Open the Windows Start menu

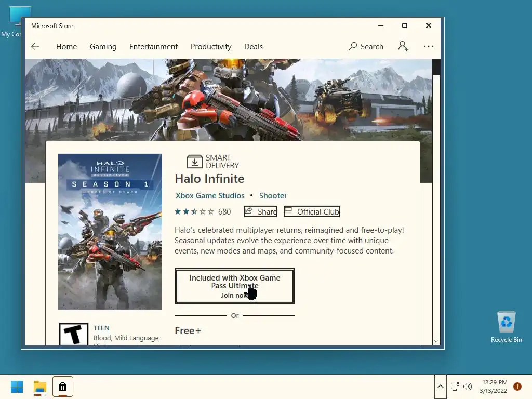click(x=17, y=387)
